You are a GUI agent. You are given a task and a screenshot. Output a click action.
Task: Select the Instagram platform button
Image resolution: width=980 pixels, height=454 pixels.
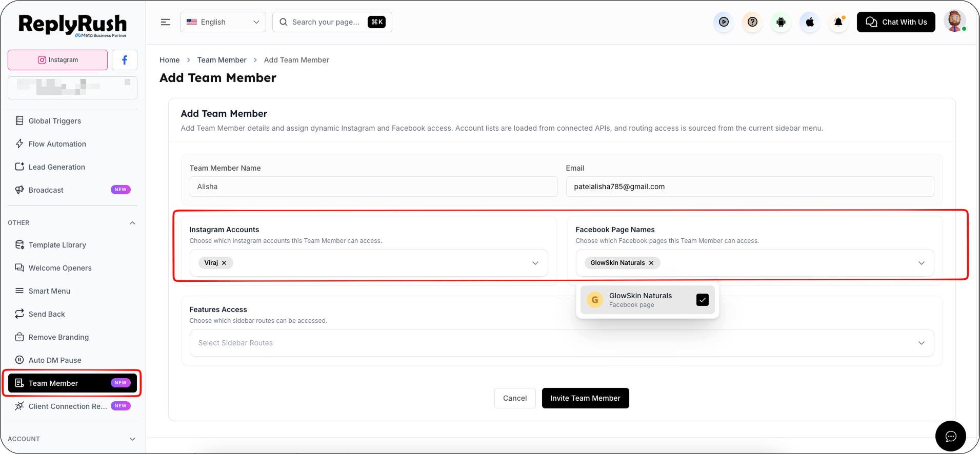(x=57, y=60)
